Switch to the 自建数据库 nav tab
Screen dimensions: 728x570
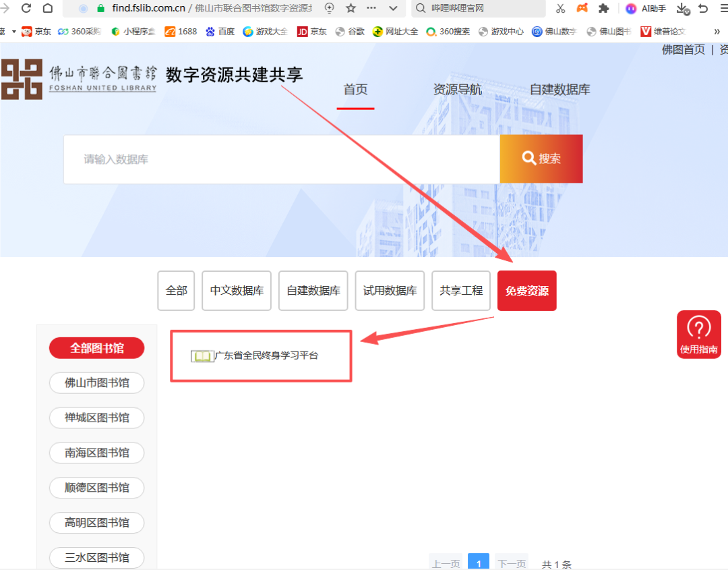click(x=560, y=89)
